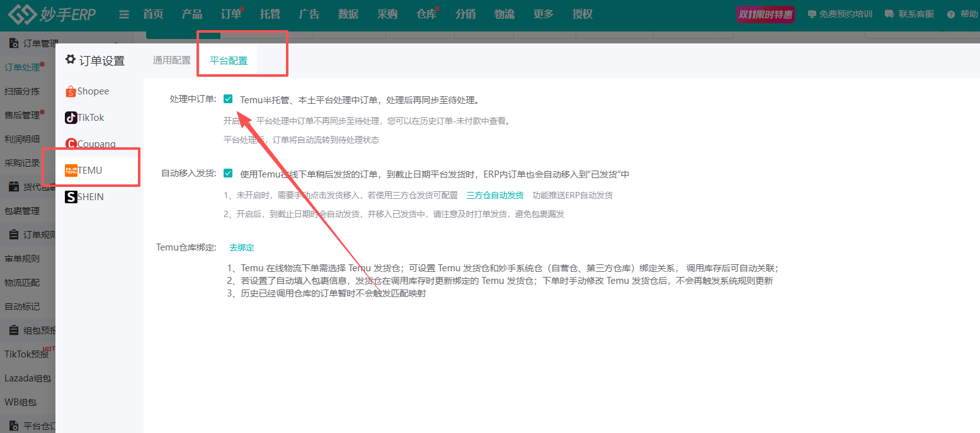980x433 pixels.
Task: Click the 免费预约培训 icon
Action: 811,14
